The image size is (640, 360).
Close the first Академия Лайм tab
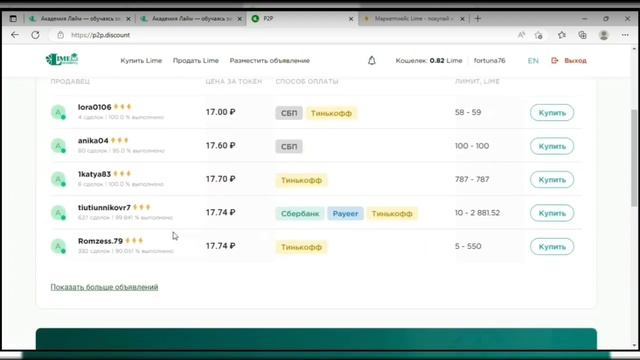pyautogui.click(x=128, y=19)
